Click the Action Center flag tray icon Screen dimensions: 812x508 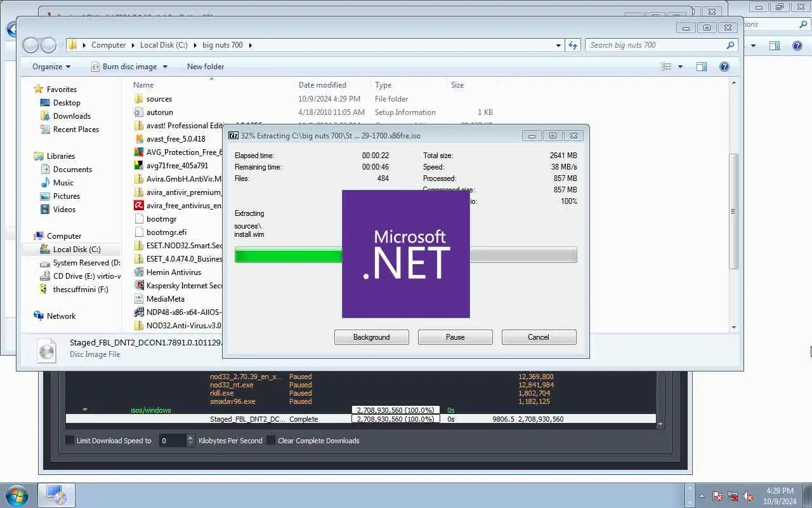pos(717,496)
